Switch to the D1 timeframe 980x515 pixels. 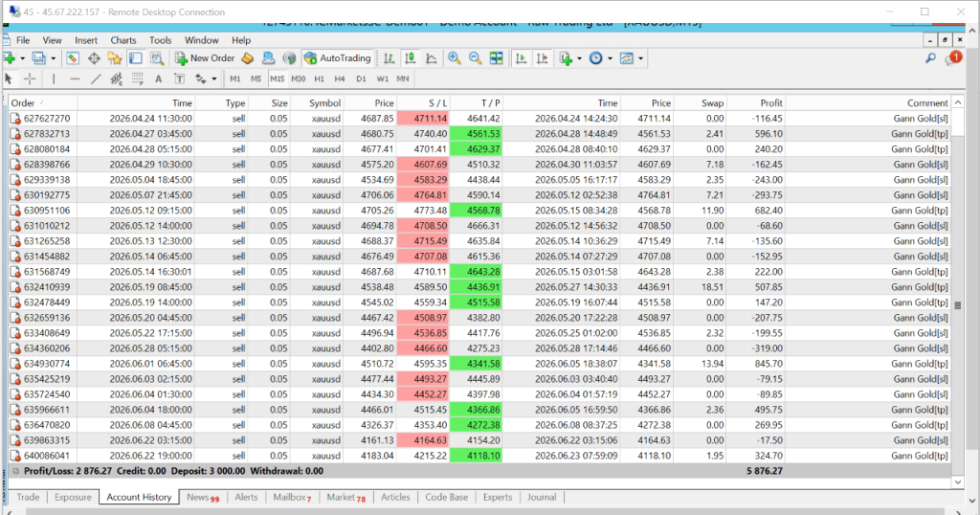361,78
